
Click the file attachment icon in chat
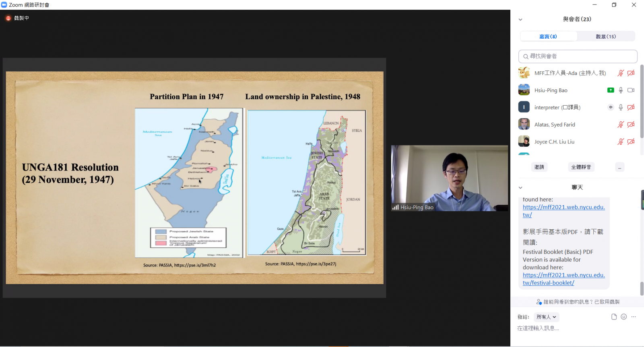[x=614, y=317]
